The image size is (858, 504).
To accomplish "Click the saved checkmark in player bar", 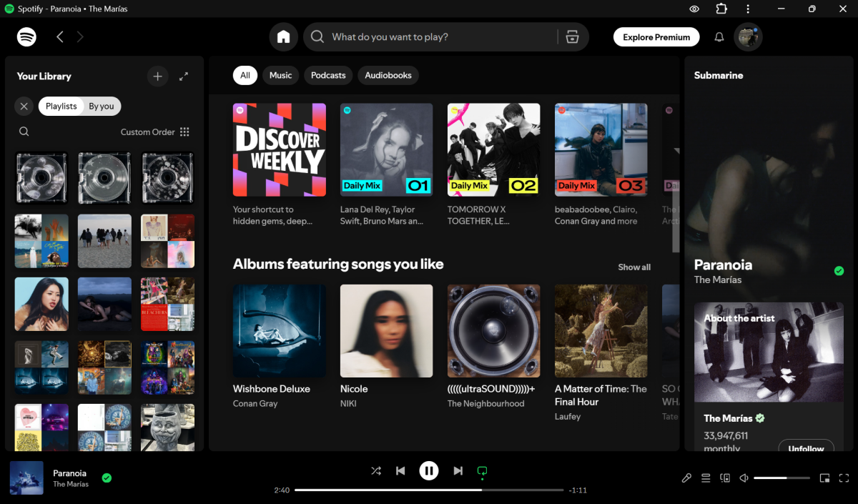I will [x=107, y=478].
